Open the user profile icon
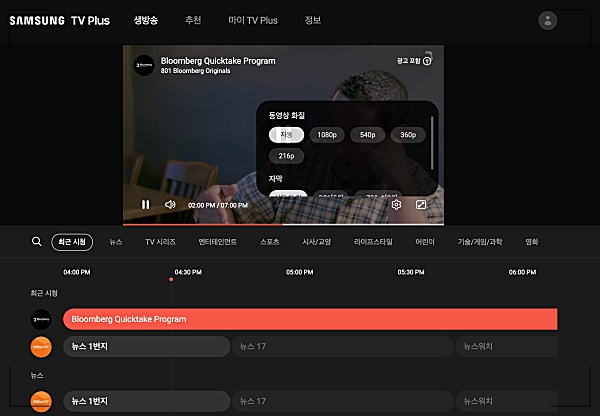The width and height of the screenshot is (600, 416). click(548, 21)
